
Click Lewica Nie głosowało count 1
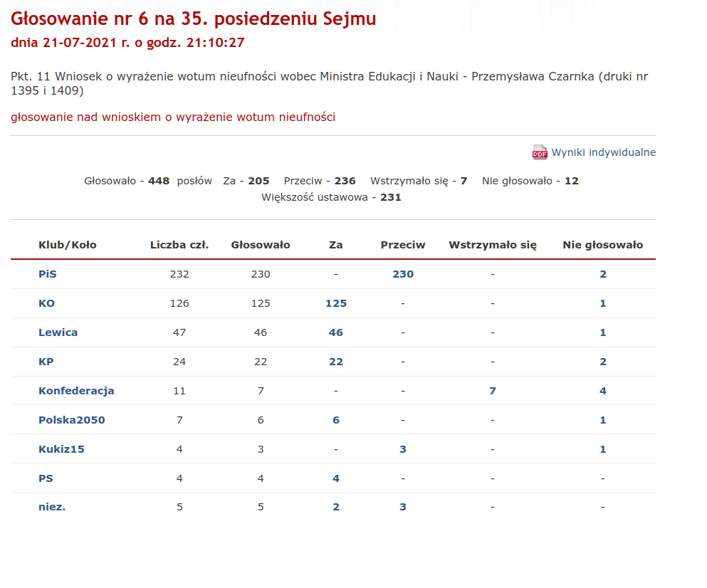pyautogui.click(x=603, y=332)
